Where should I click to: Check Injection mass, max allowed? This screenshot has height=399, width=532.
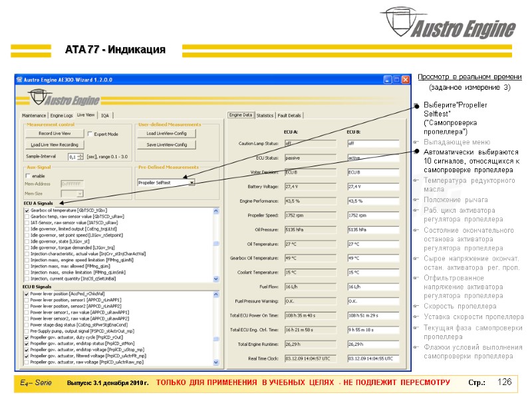point(27,267)
